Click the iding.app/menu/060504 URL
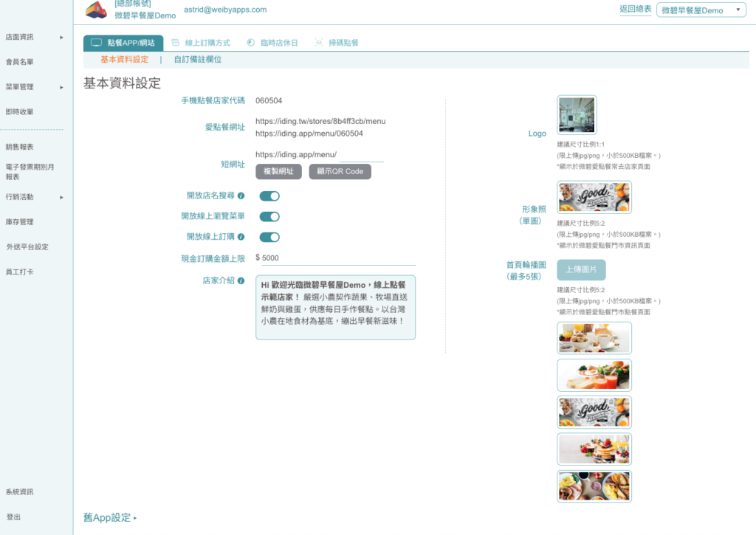This screenshot has width=756, height=535. 309,134
